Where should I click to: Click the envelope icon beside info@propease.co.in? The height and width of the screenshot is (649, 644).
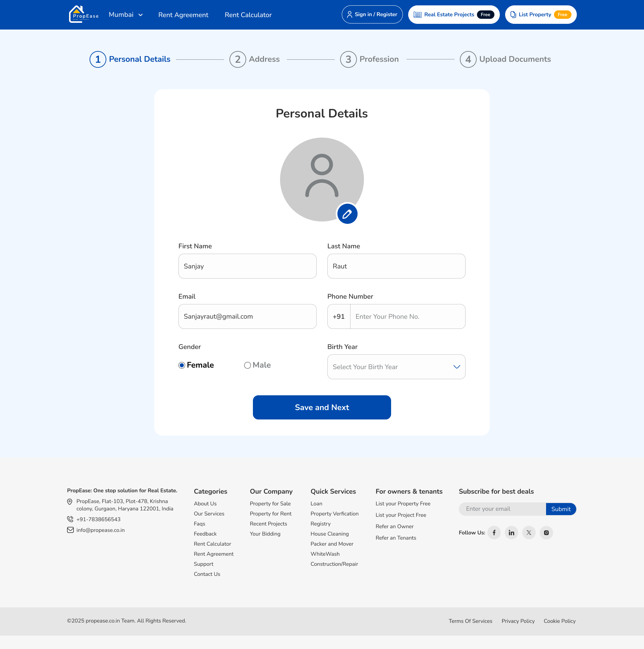pos(70,530)
